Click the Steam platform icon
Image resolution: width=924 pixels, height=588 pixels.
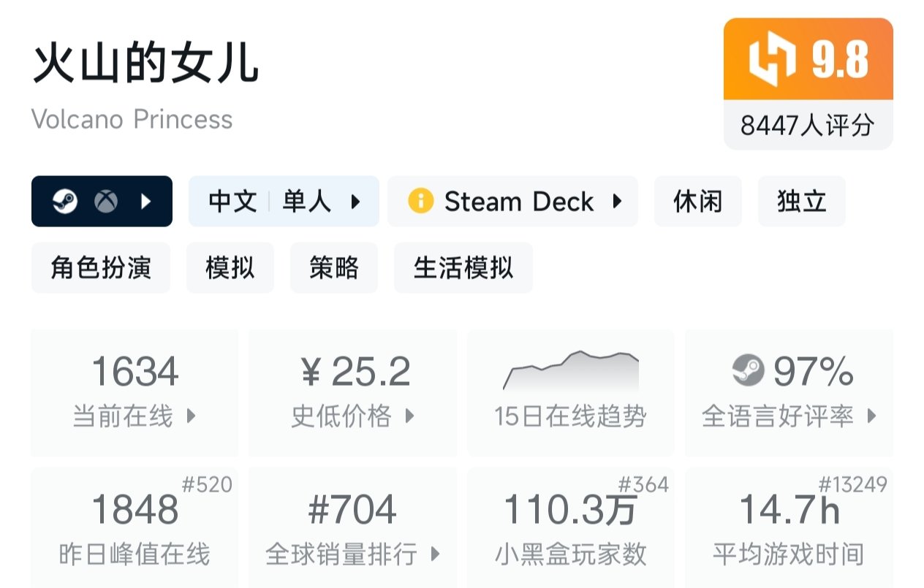[x=65, y=202]
